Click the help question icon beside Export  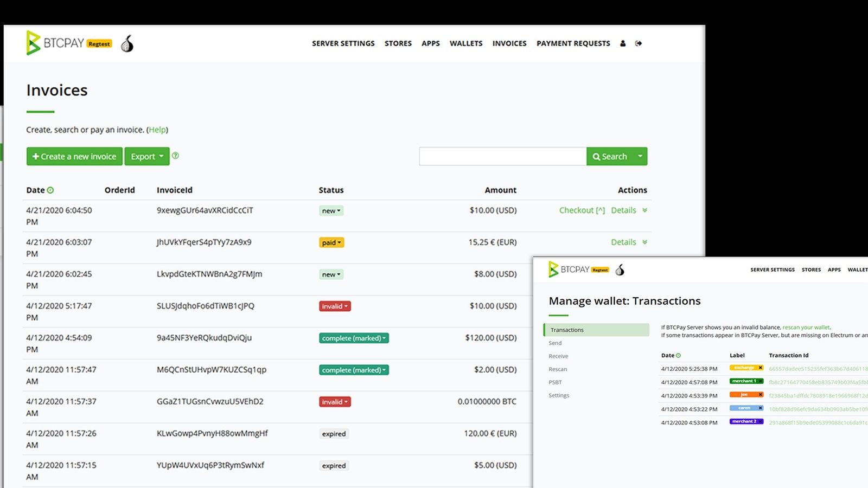[175, 156]
